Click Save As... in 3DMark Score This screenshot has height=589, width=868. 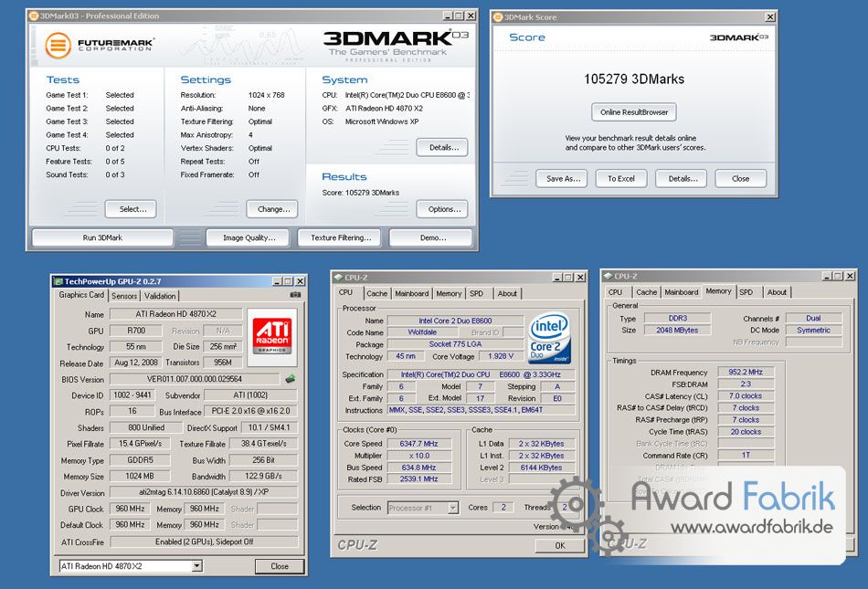(x=562, y=178)
